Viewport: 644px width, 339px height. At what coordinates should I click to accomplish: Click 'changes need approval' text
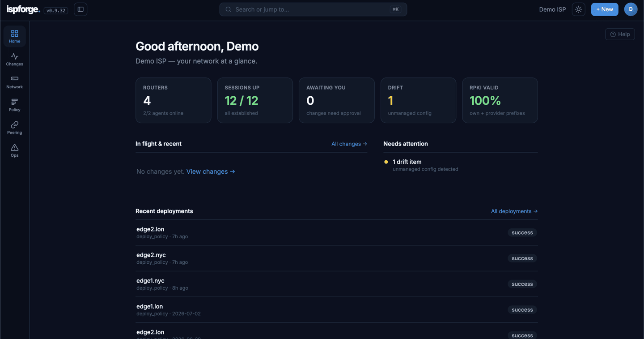334,113
